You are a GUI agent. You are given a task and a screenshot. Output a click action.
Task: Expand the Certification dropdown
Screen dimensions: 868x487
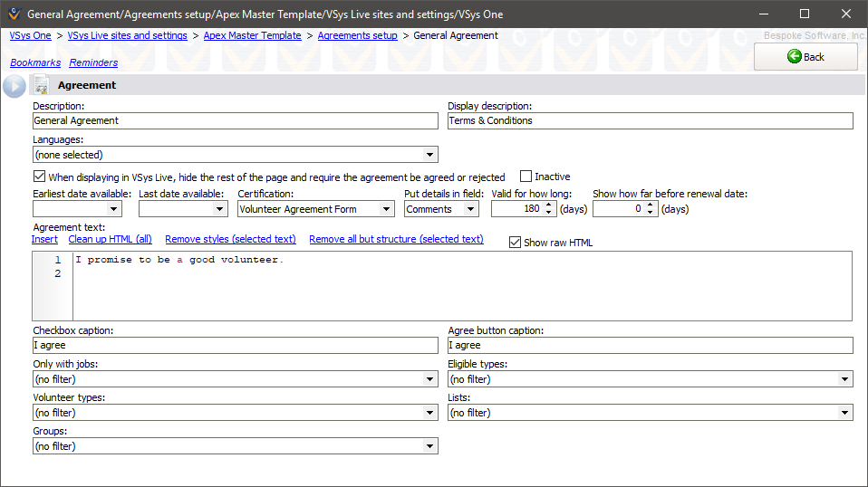387,209
